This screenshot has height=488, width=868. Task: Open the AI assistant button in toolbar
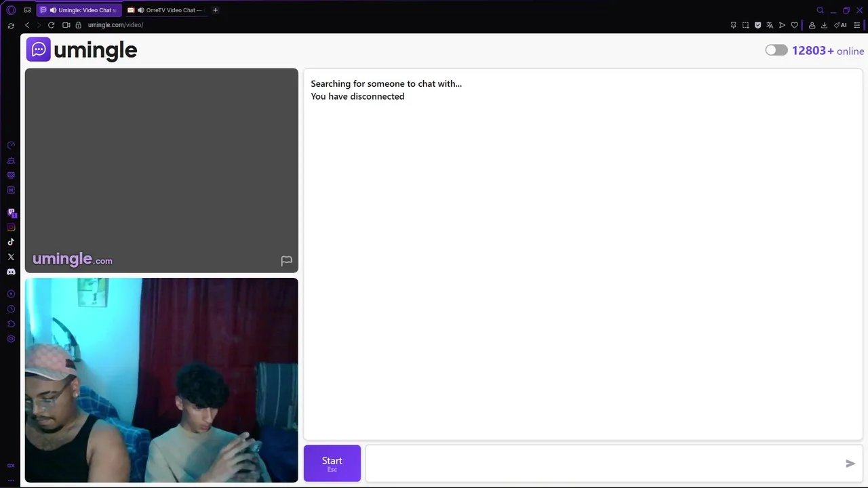(x=840, y=25)
